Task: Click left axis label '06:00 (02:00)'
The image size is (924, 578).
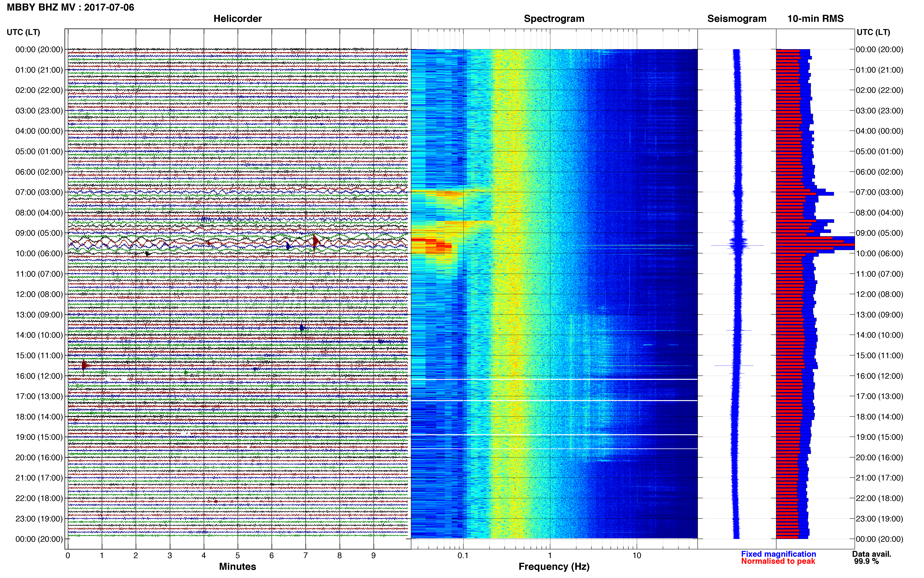Action: 39,172
